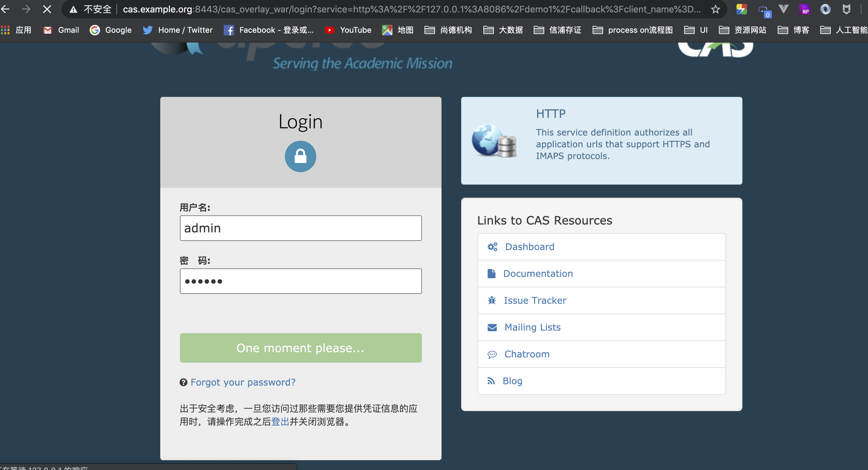
Task: Click the speech bubble icon next to Chatroom
Action: pos(492,354)
